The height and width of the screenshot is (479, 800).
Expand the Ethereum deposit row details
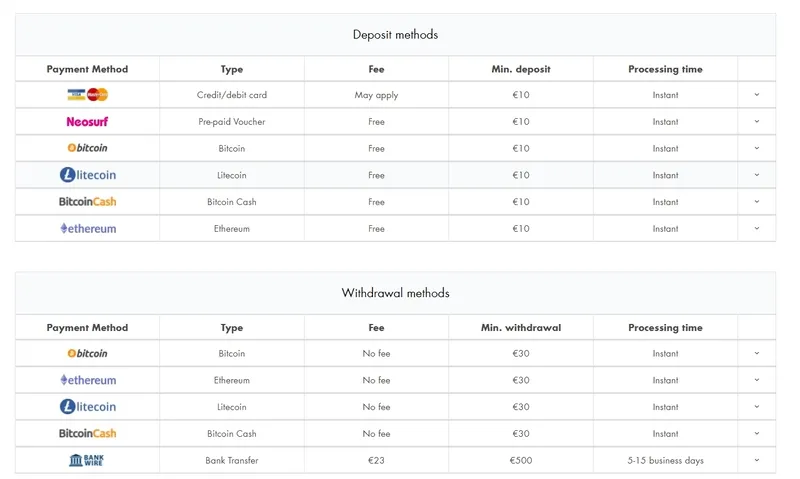tap(756, 229)
